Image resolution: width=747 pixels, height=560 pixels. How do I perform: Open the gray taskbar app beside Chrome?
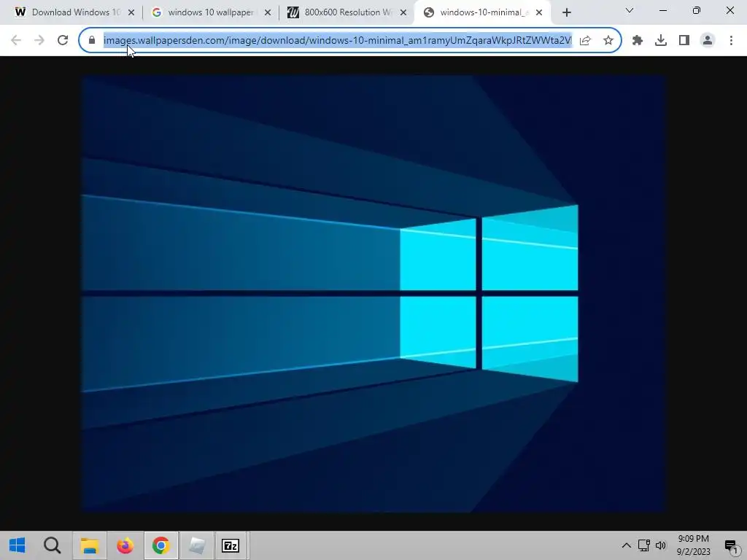(196, 545)
